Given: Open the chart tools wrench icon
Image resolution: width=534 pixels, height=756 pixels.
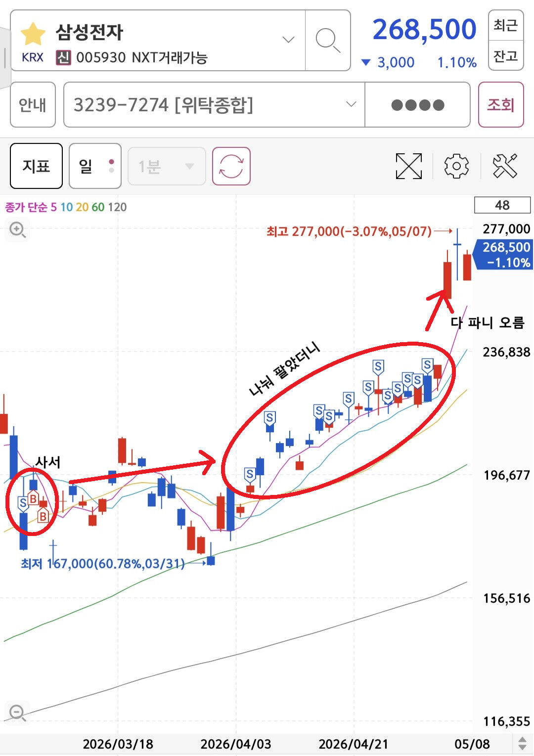Looking at the screenshot, I should (505, 166).
